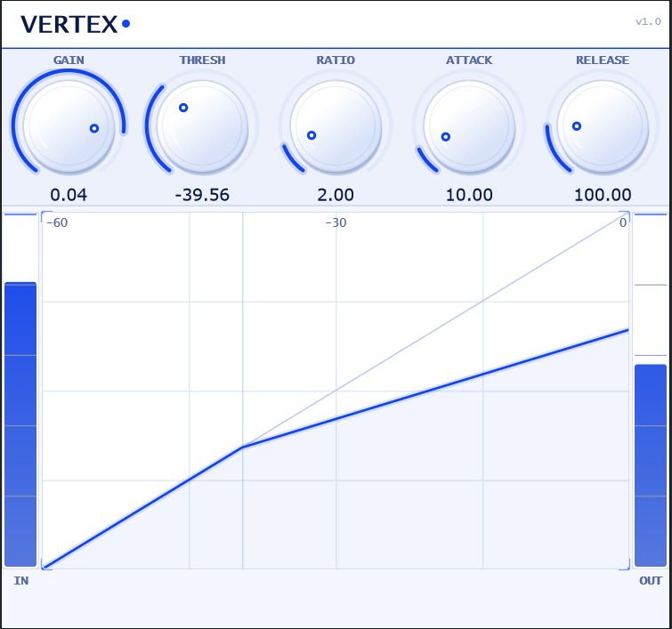Click the GAIN label
Screen dimensions: 672x629
point(69,60)
